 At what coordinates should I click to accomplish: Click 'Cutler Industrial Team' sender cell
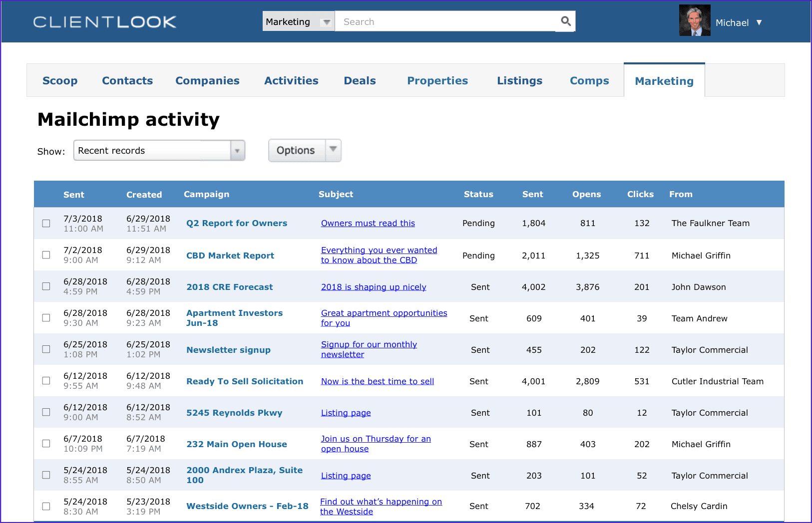point(718,381)
